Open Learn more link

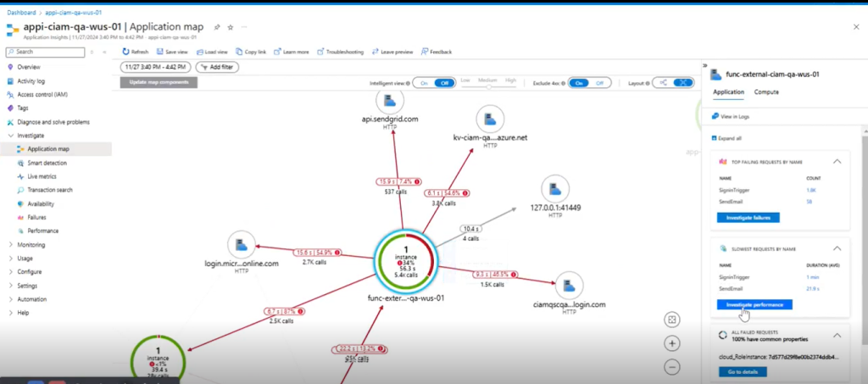pos(292,52)
